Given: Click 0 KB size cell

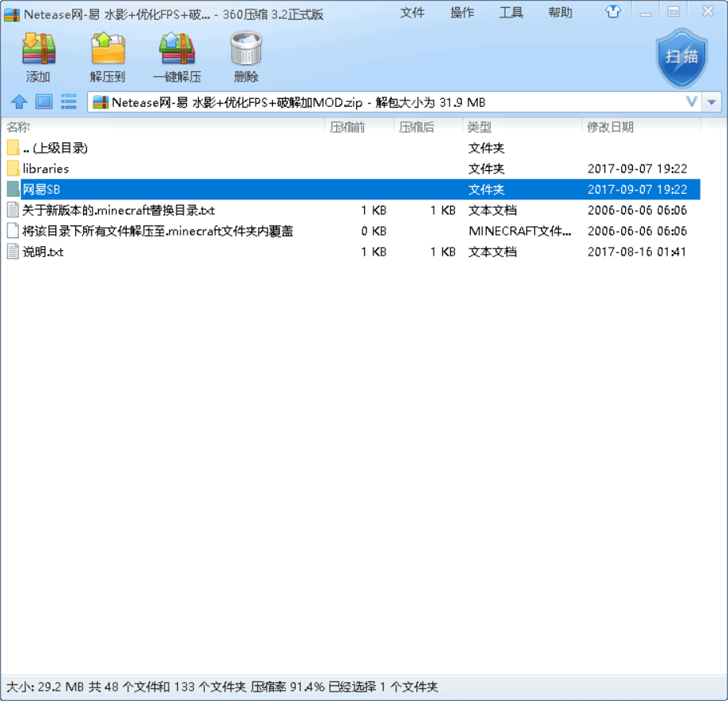Looking at the screenshot, I should pos(373,231).
